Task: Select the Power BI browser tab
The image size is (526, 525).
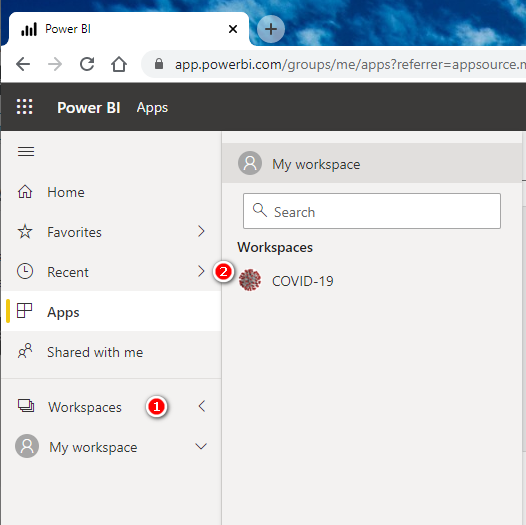Action: (129, 29)
